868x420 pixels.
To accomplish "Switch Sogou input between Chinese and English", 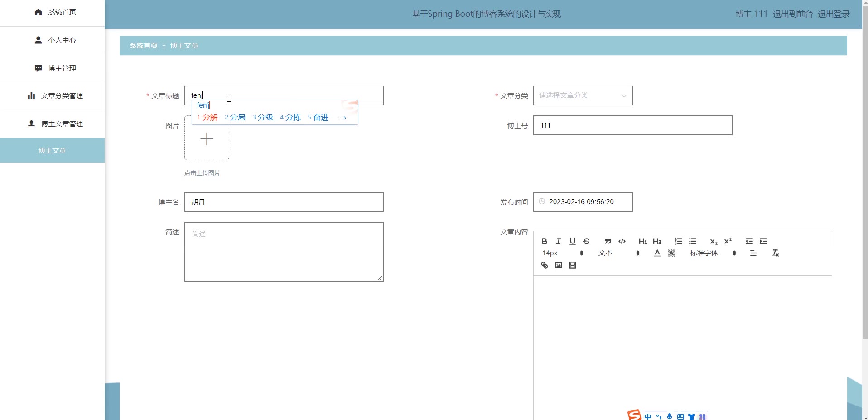I will (648, 416).
